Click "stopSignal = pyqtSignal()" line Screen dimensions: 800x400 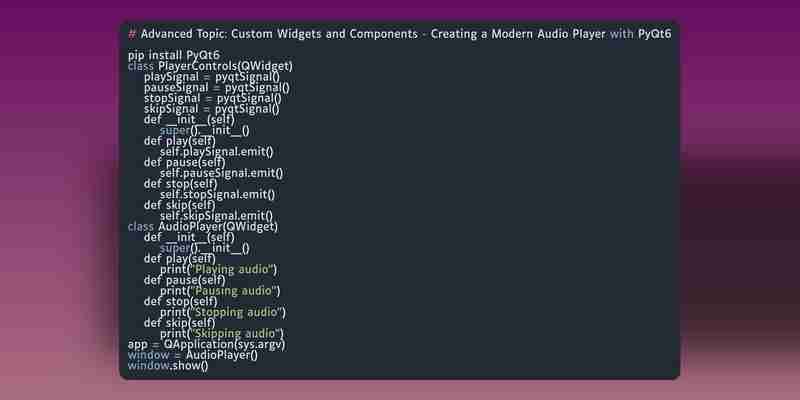(x=213, y=98)
